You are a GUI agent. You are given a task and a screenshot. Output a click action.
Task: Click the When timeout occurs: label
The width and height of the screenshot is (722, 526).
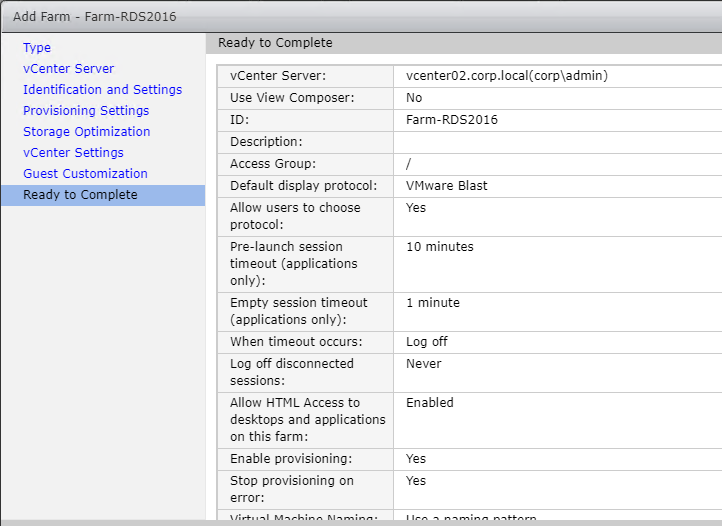(x=296, y=342)
